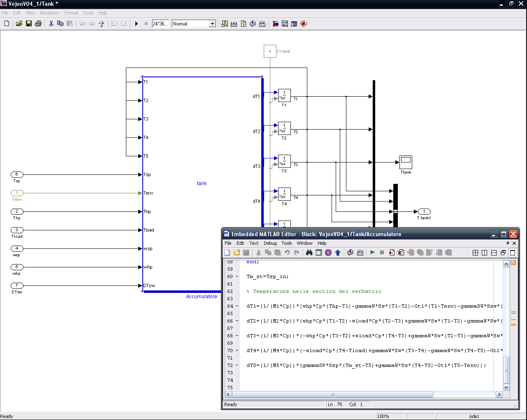This screenshot has height=420, width=527.
Task: Click the T tank1 output port block
Action: click(424, 211)
